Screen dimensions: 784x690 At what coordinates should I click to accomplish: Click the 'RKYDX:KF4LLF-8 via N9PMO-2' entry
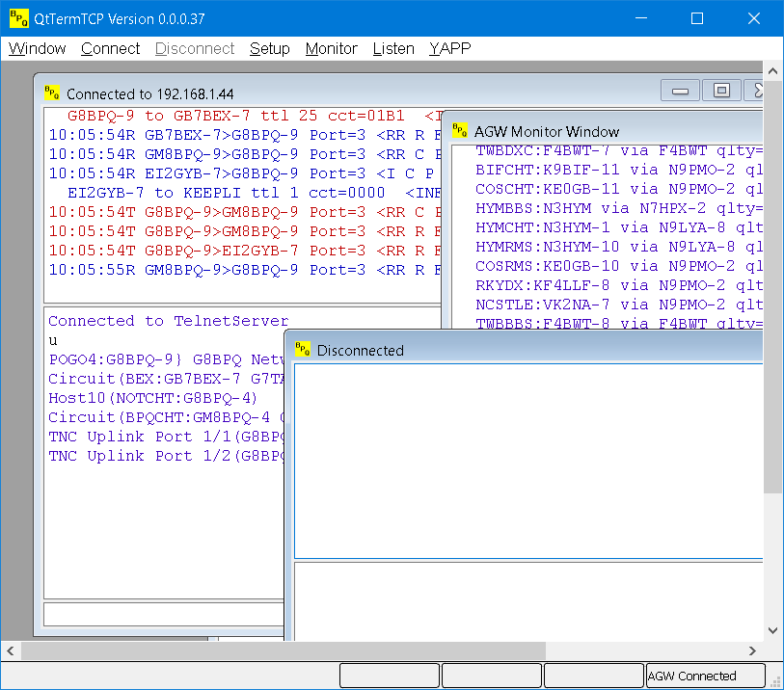619,285
